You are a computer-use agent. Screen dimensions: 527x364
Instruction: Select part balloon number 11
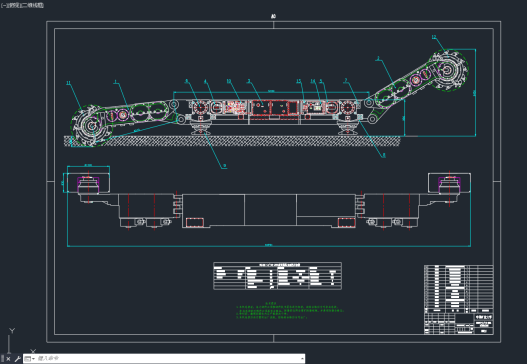coord(69,83)
